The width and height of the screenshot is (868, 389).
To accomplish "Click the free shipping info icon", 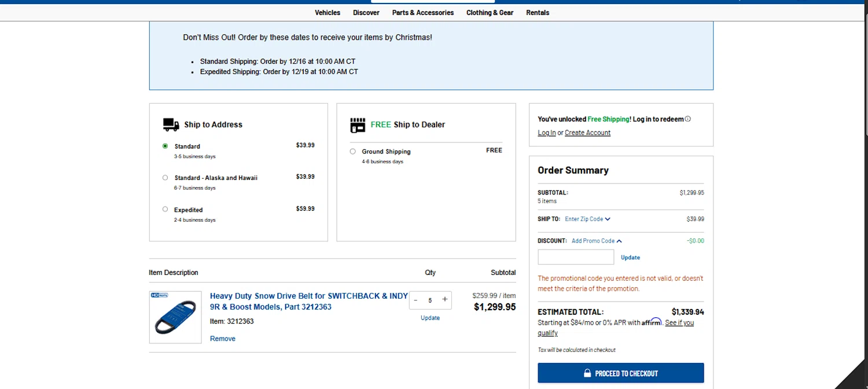I will 687,119.
